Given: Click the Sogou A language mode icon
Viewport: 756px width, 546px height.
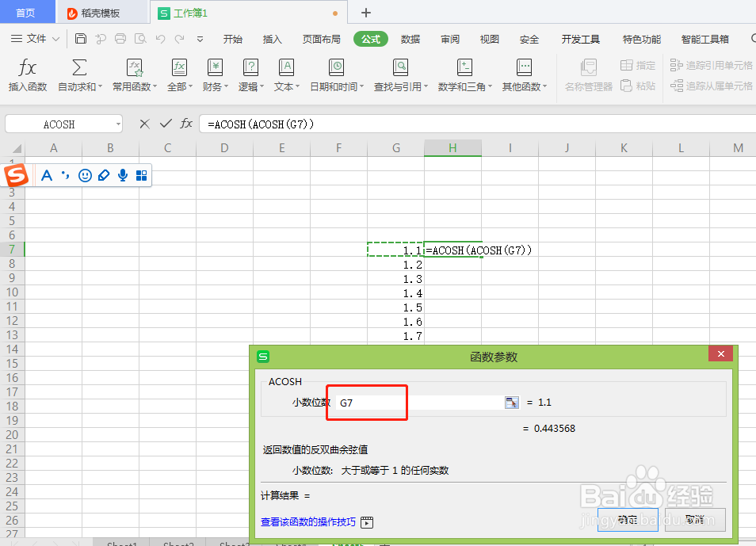Looking at the screenshot, I should [x=47, y=175].
